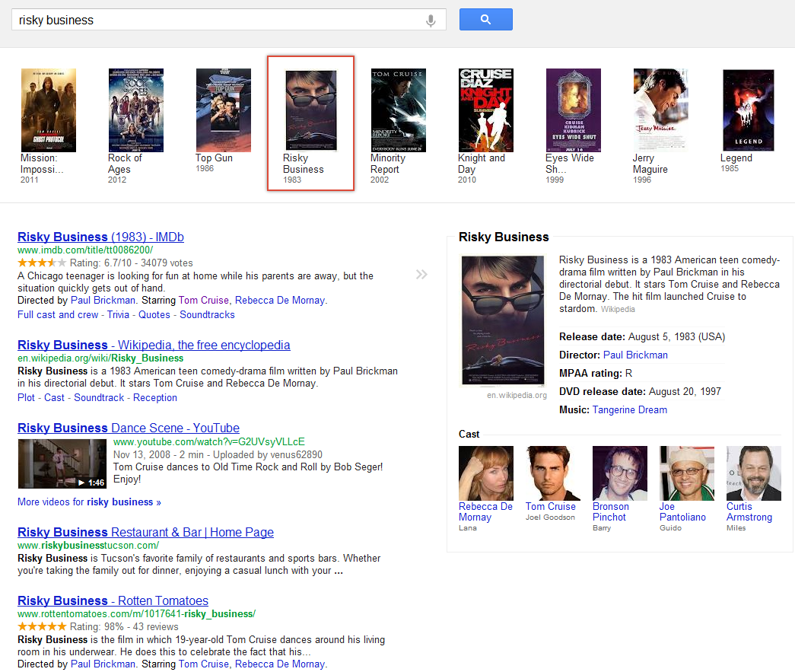Open the Legend 1985 poster
The height and width of the screenshot is (672, 795).
(x=749, y=110)
